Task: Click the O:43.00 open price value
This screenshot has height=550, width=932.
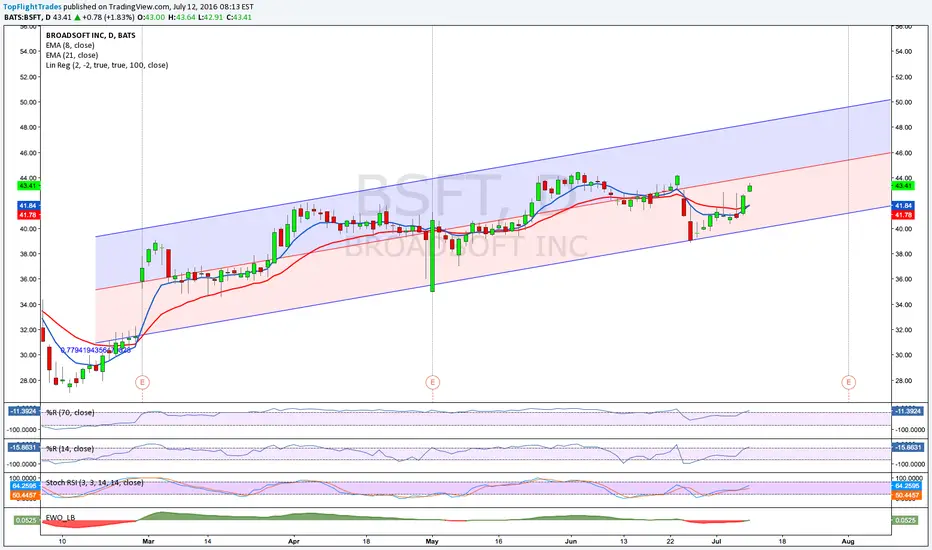Action: pyautogui.click(x=151, y=17)
